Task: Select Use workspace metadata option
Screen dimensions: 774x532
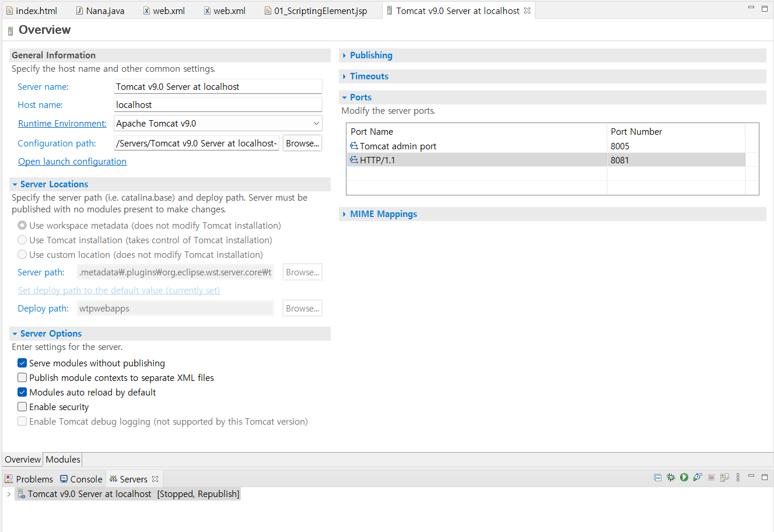Action: pos(22,225)
